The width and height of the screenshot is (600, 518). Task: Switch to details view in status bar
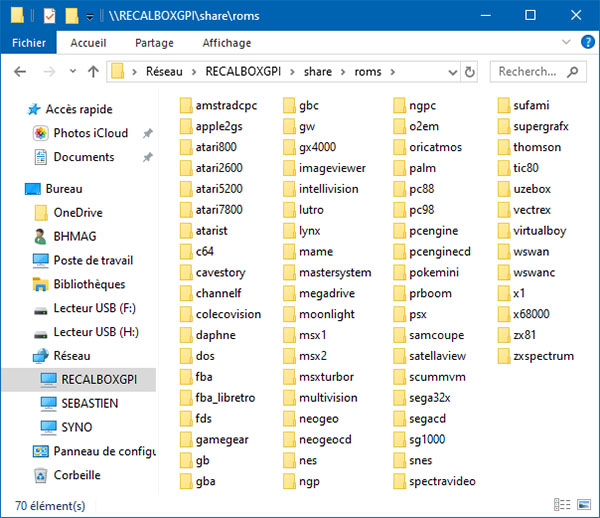point(562,505)
